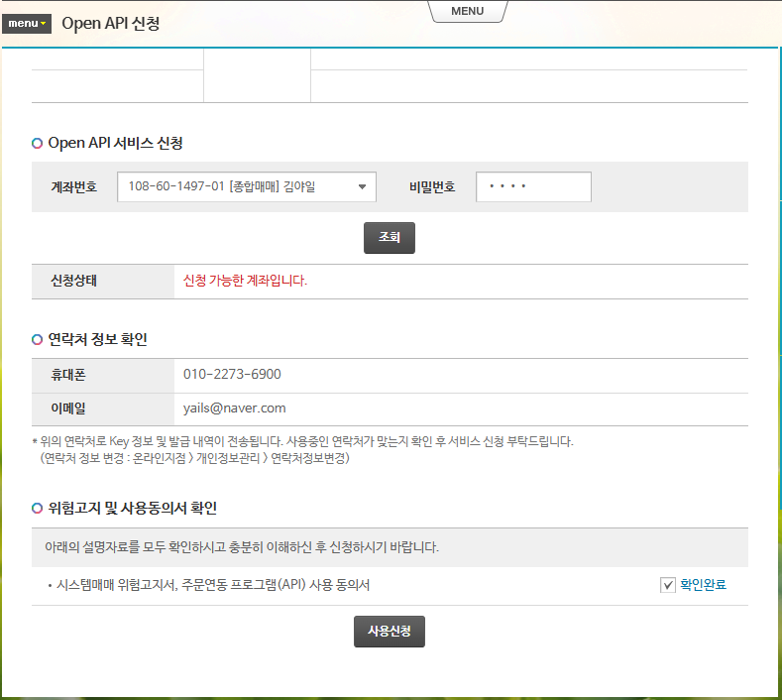Select the email yails@naver.com

pyautogui.click(x=234, y=408)
